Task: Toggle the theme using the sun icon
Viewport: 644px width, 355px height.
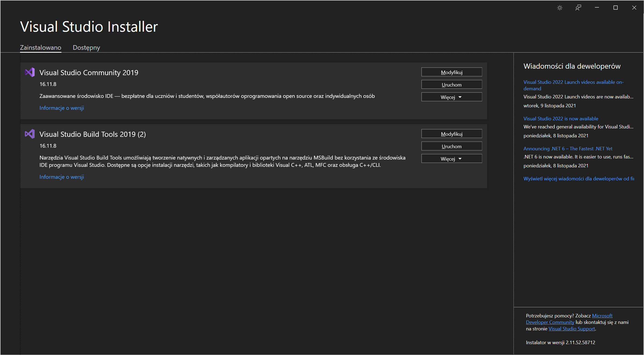Action: (x=560, y=8)
